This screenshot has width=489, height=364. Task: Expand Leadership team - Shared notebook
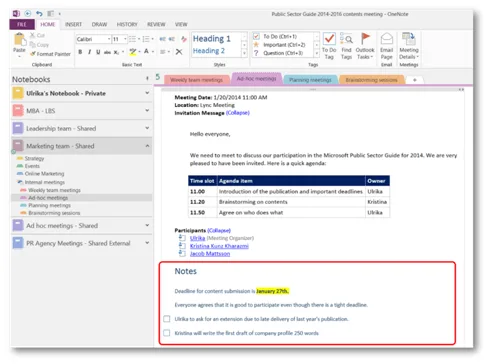147,128
